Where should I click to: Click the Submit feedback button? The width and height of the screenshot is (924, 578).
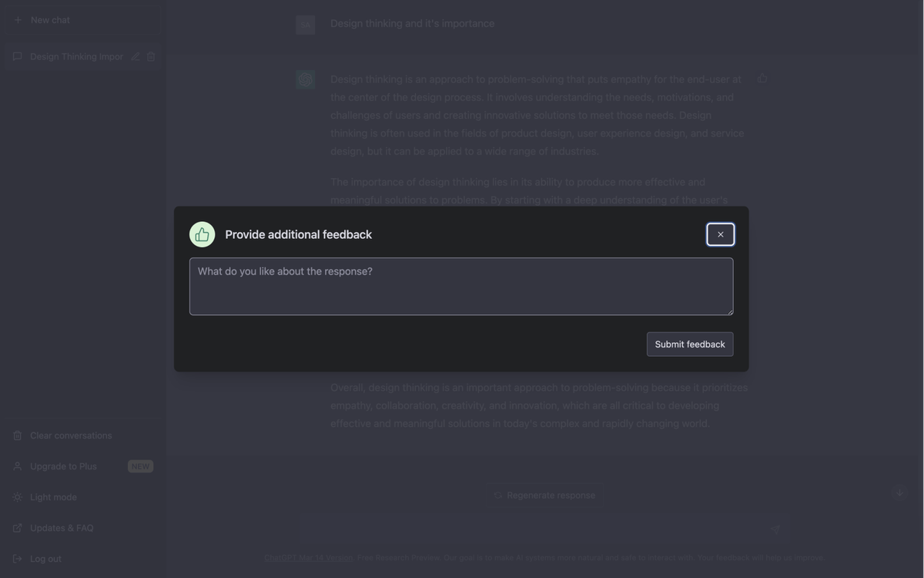click(689, 344)
